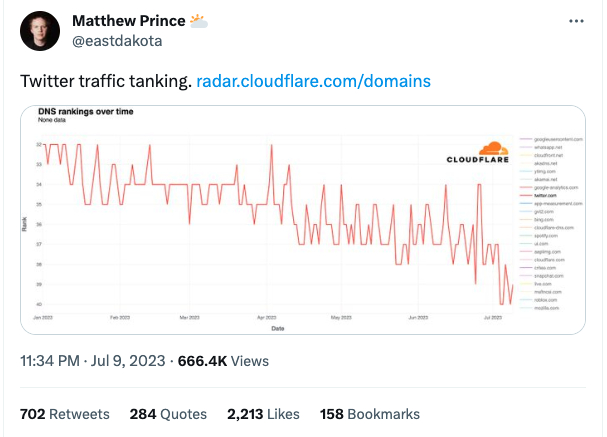Image resolution: width=607 pixels, height=437 pixels.
Task: Click the sun-cloud emoji beside Matthew Prince
Action: tap(198, 21)
